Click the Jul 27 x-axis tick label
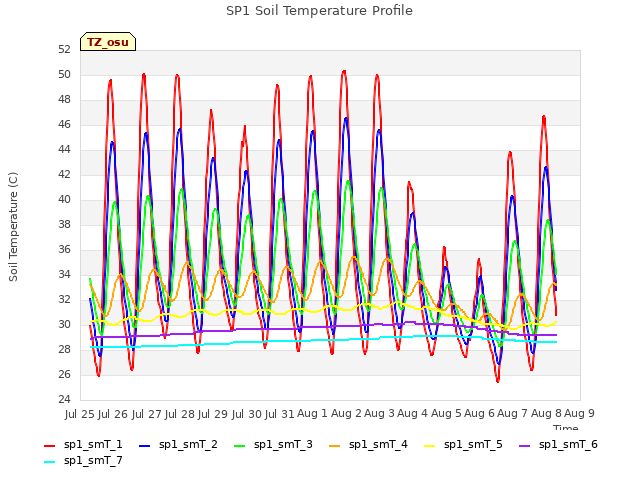 [147, 414]
